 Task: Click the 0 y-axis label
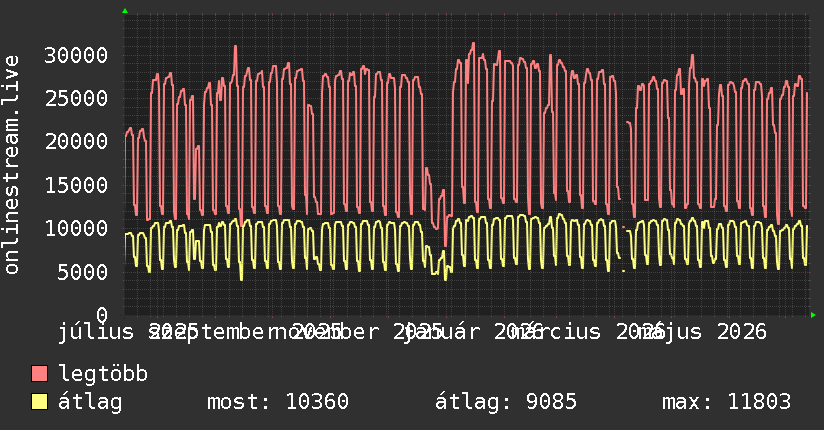pos(101,315)
